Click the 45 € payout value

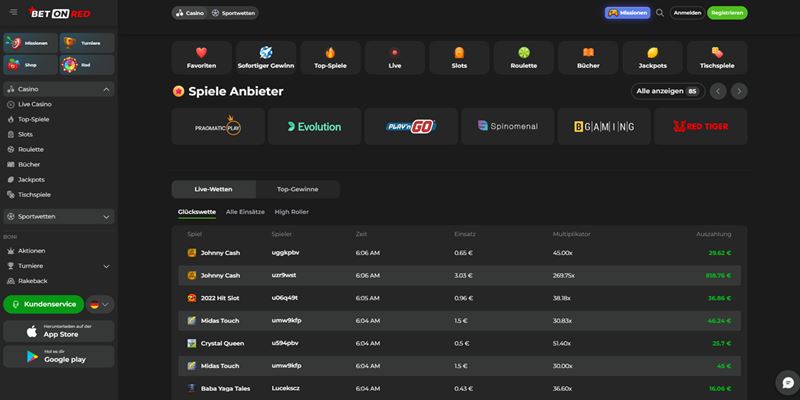(x=724, y=366)
